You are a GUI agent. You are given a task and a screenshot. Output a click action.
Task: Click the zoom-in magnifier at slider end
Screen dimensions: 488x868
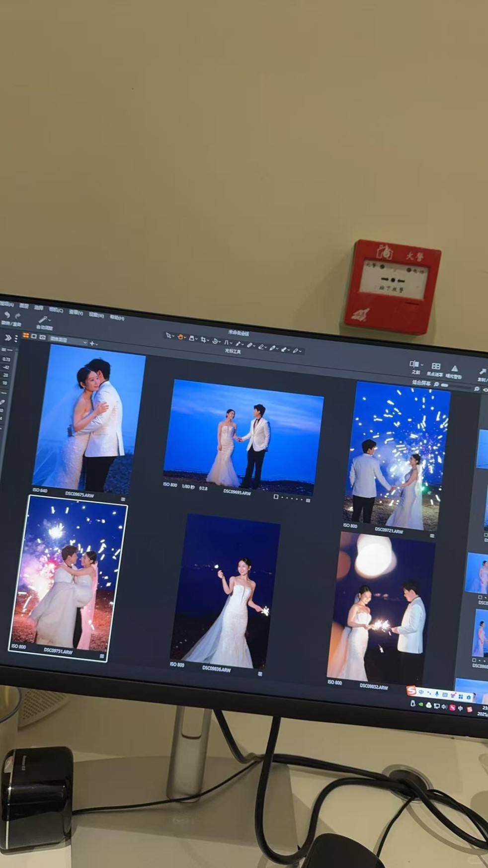coord(477,389)
